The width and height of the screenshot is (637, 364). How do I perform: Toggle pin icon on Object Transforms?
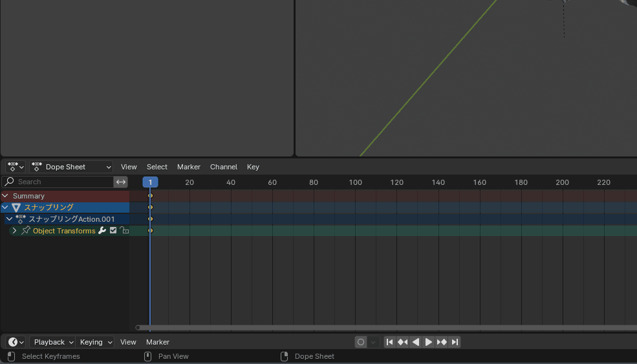pyautogui.click(x=26, y=230)
